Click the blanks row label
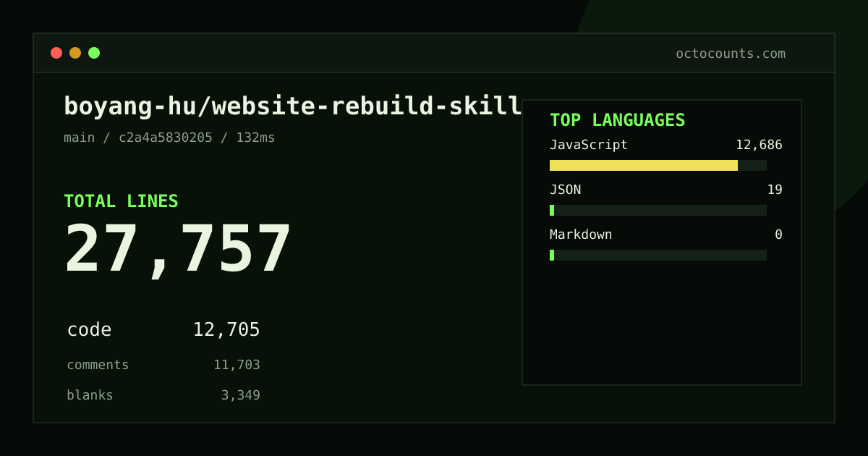This screenshot has height=456, width=868. point(90,395)
